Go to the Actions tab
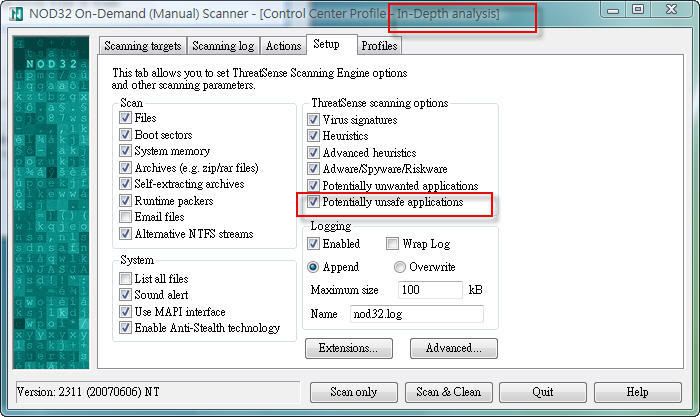The width and height of the screenshot is (700, 417). point(283,46)
